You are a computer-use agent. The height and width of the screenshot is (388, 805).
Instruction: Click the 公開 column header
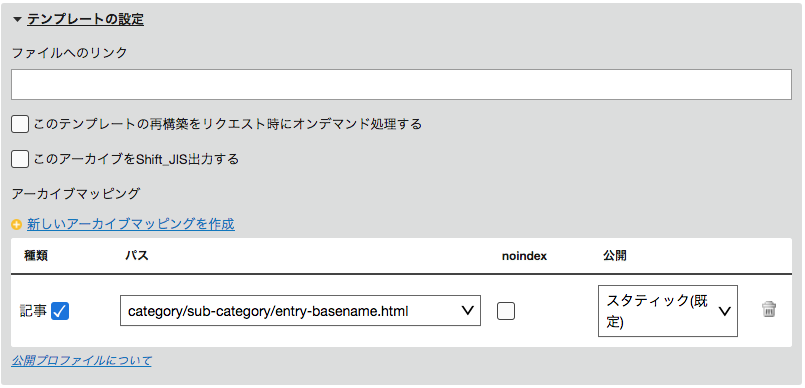[x=615, y=256]
